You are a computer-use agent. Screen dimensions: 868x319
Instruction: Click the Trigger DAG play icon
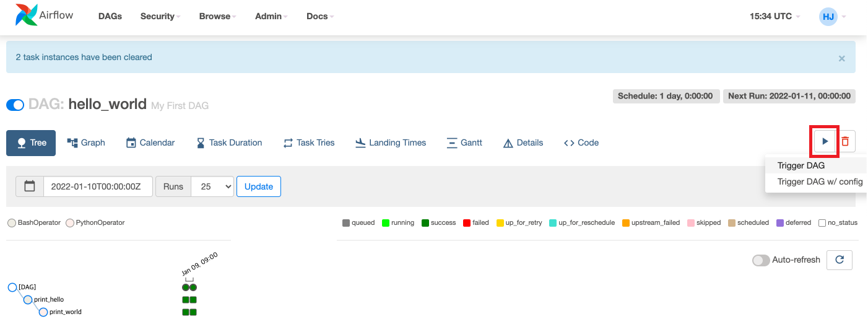825,142
